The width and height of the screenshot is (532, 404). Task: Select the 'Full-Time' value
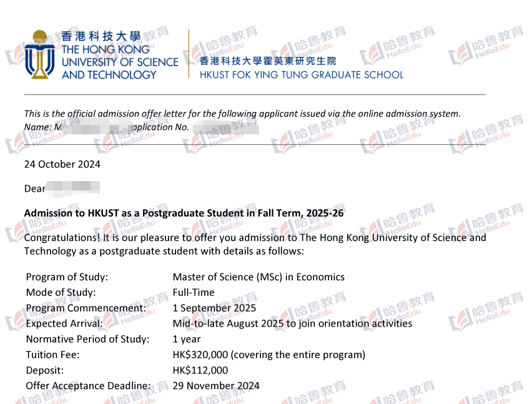[194, 292]
